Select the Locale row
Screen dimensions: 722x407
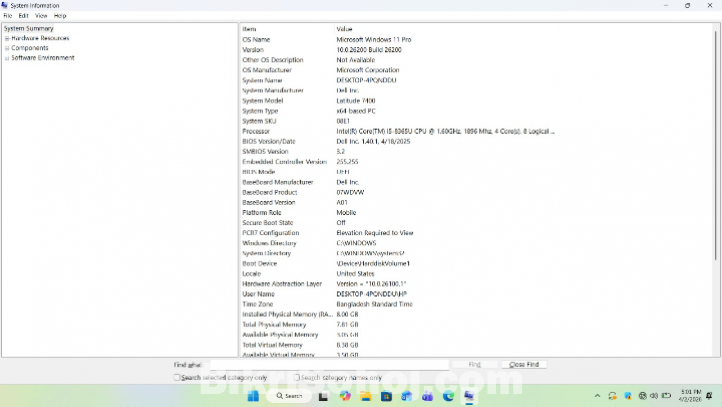click(477, 273)
